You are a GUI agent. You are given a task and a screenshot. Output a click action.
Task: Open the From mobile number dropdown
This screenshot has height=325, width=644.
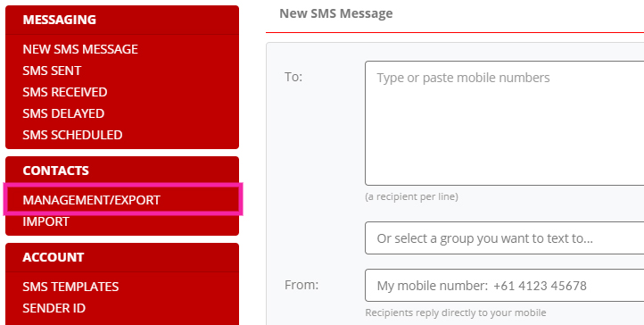pyautogui.click(x=504, y=285)
